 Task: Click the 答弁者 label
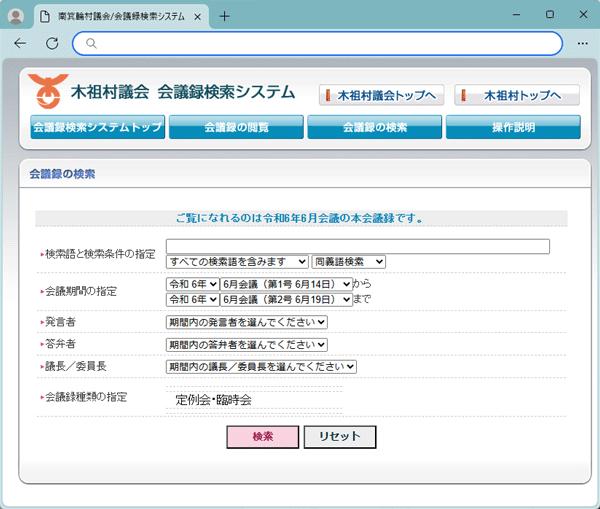click(x=60, y=344)
